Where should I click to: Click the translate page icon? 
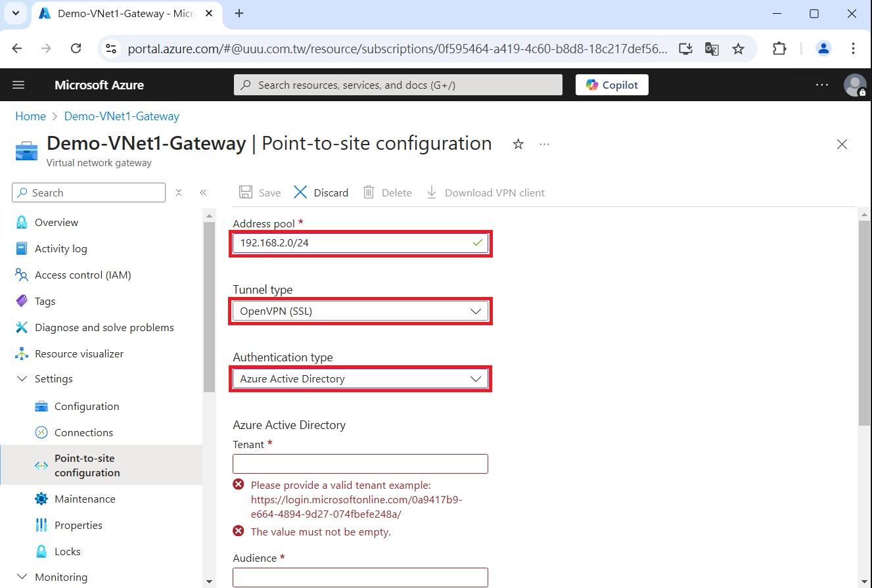point(712,49)
